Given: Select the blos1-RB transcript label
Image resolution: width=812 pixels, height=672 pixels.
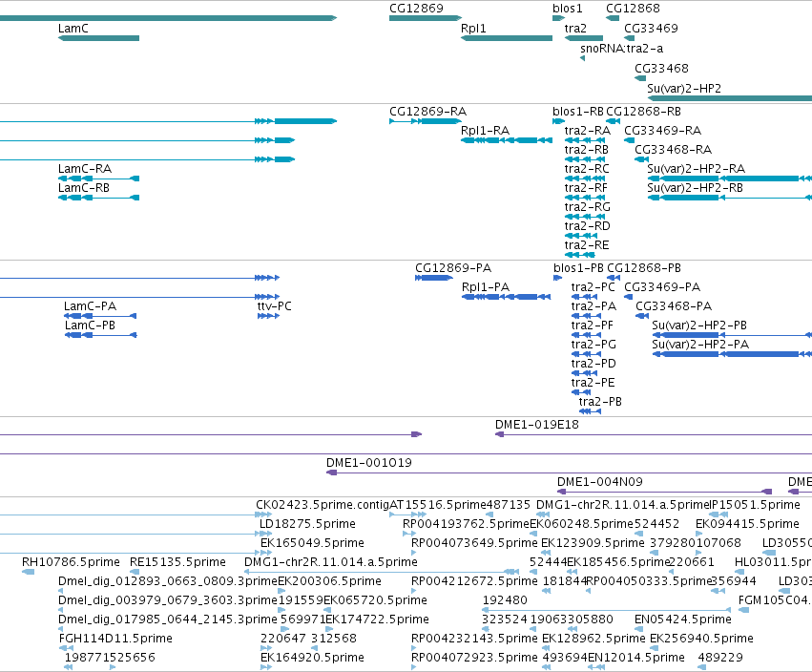Looking at the screenshot, I should click(578, 112).
